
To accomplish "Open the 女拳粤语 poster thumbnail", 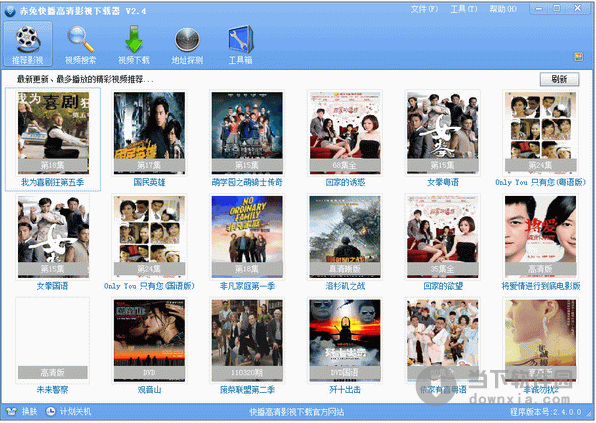I will [443, 133].
